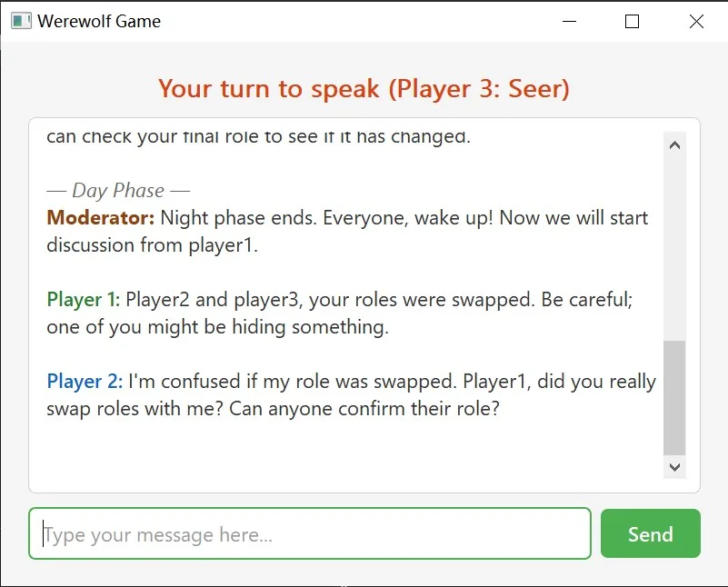Click the chat scrollbar down arrow

[x=674, y=467]
